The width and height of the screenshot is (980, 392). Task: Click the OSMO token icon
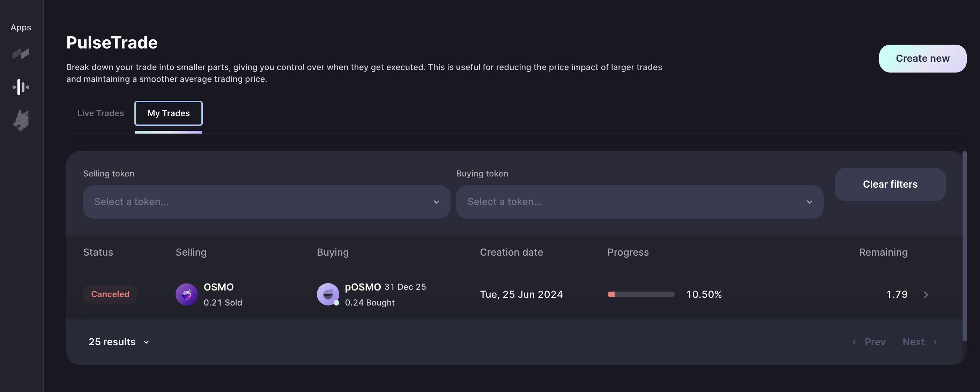(x=186, y=294)
